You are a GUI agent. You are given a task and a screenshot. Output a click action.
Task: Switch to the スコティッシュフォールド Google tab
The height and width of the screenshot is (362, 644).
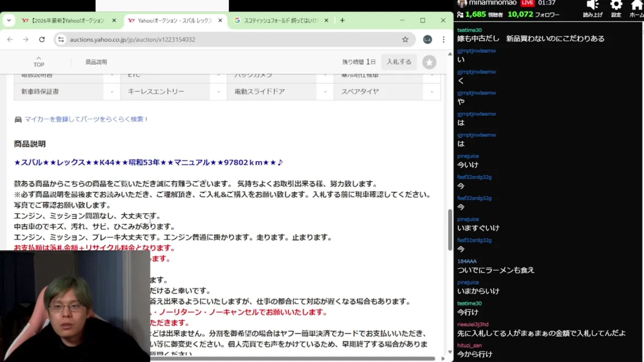point(281,21)
